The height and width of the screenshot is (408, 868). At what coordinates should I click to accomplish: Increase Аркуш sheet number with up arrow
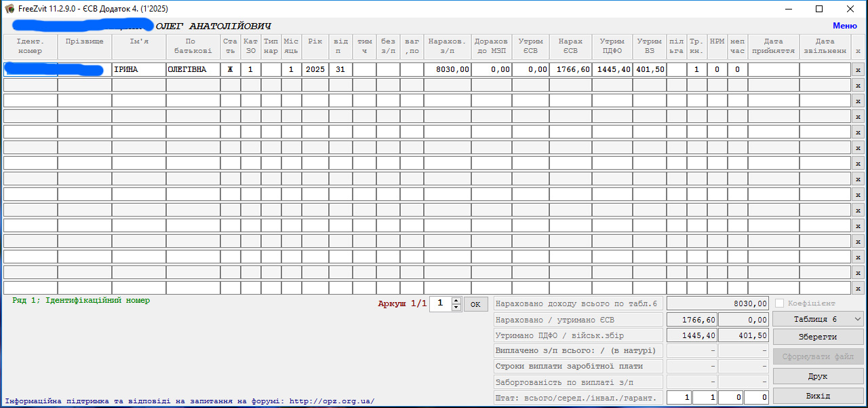pos(456,300)
